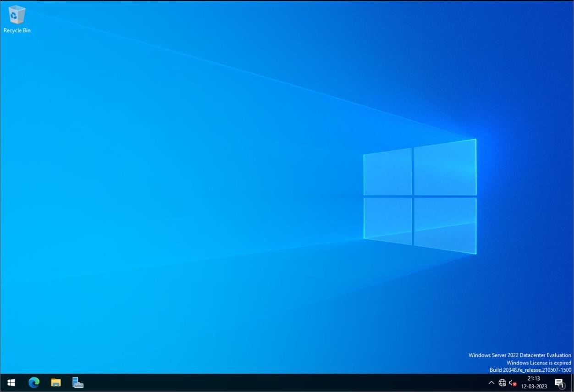Open the network status tray icon
Image resolution: width=574 pixels, height=392 pixels.
click(502, 383)
